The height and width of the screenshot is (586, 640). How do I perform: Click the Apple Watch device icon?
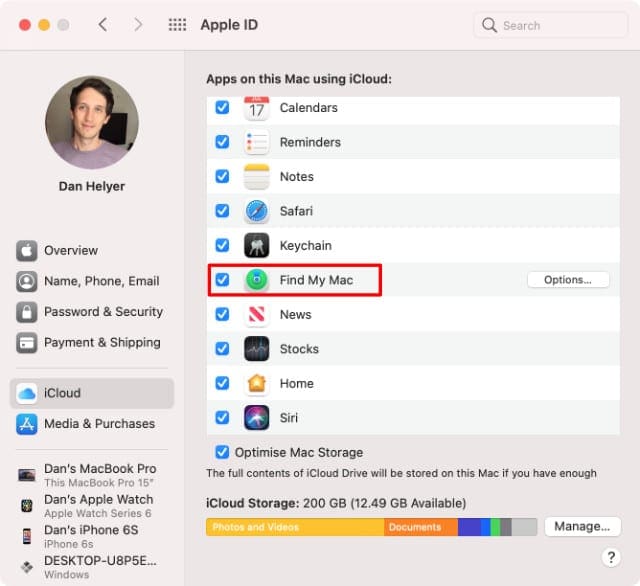[27, 506]
